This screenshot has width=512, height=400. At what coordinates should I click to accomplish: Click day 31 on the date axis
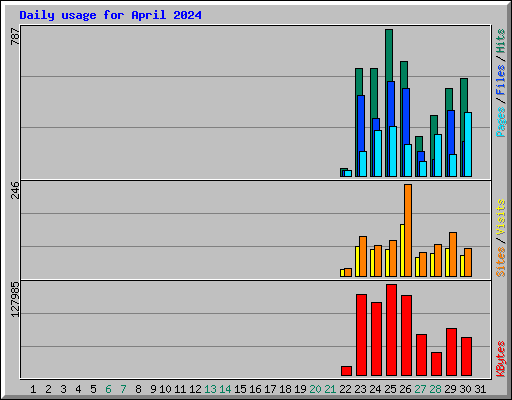coord(480,389)
